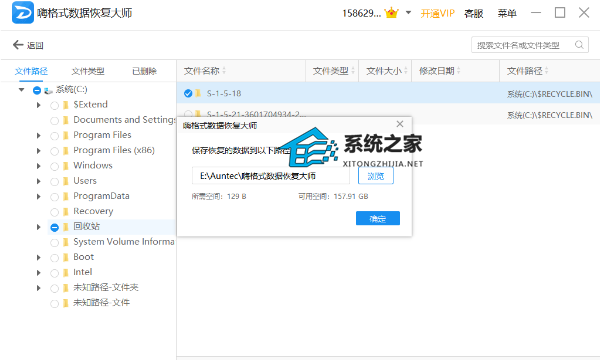Open the account dropdown arrow
This screenshot has height=360, width=600.
408,13
